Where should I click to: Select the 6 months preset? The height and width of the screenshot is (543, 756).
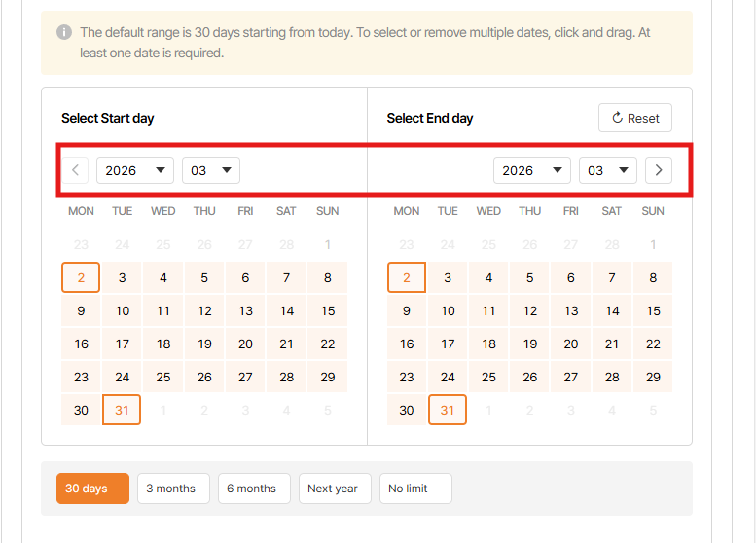pos(251,489)
